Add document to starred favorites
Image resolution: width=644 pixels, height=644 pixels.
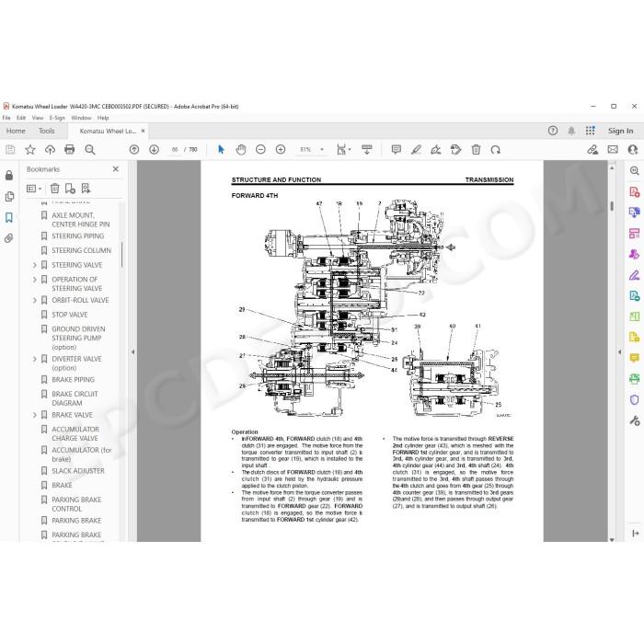30,150
